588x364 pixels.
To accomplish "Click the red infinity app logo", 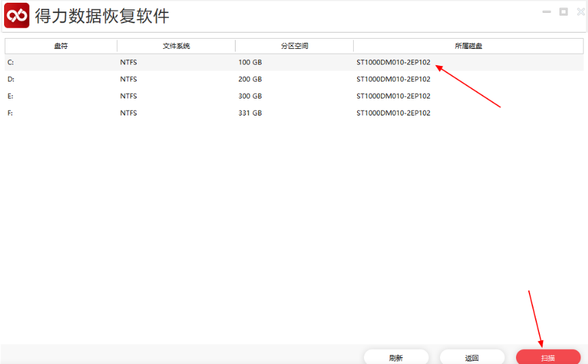I will click(17, 15).
